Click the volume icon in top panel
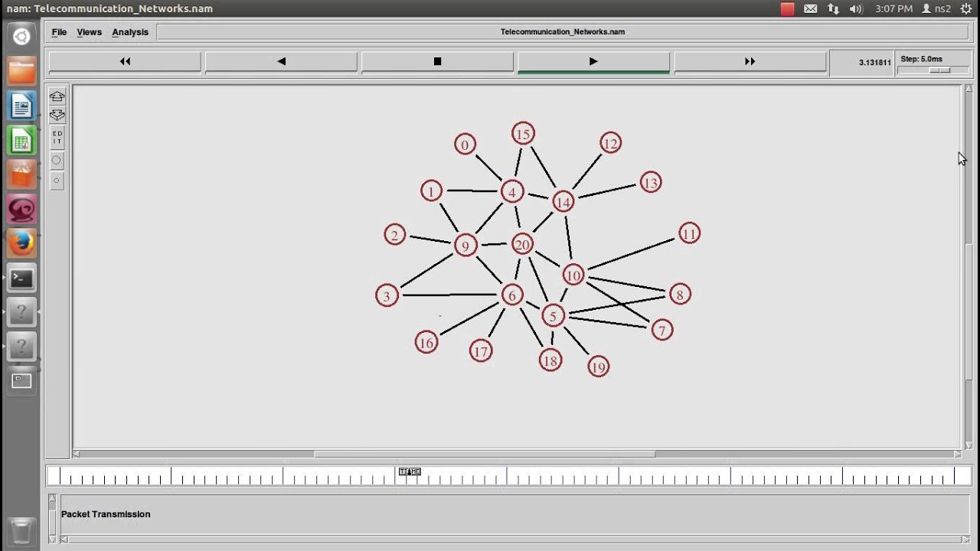 [x=857, y=8]
